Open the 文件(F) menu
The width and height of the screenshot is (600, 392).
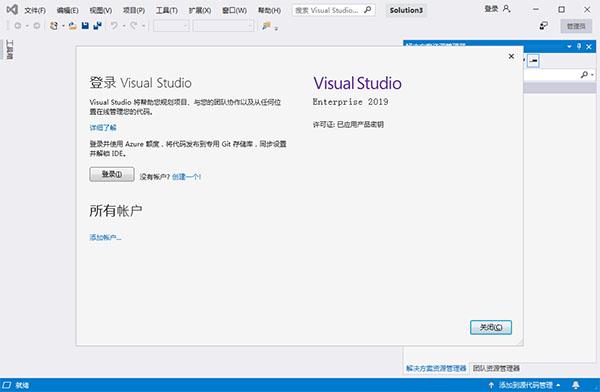35,10
